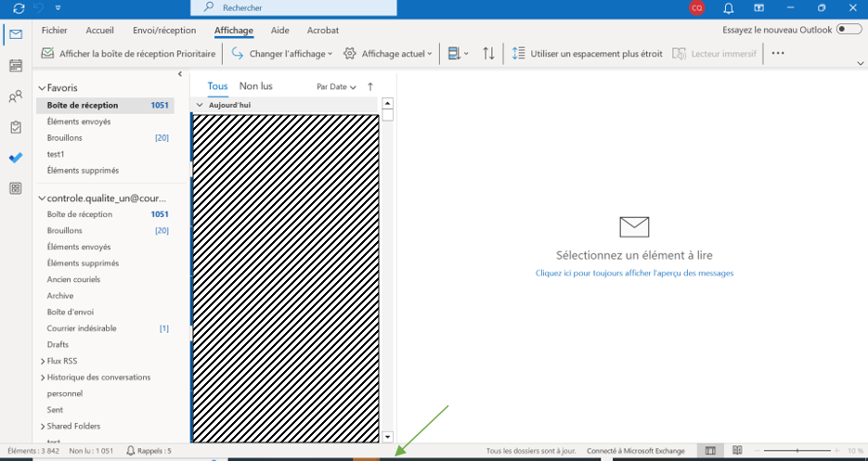Open Changer l'affichage dropdown
The height and width of the screenshot is (461, 868).
(x=282, y=54)
